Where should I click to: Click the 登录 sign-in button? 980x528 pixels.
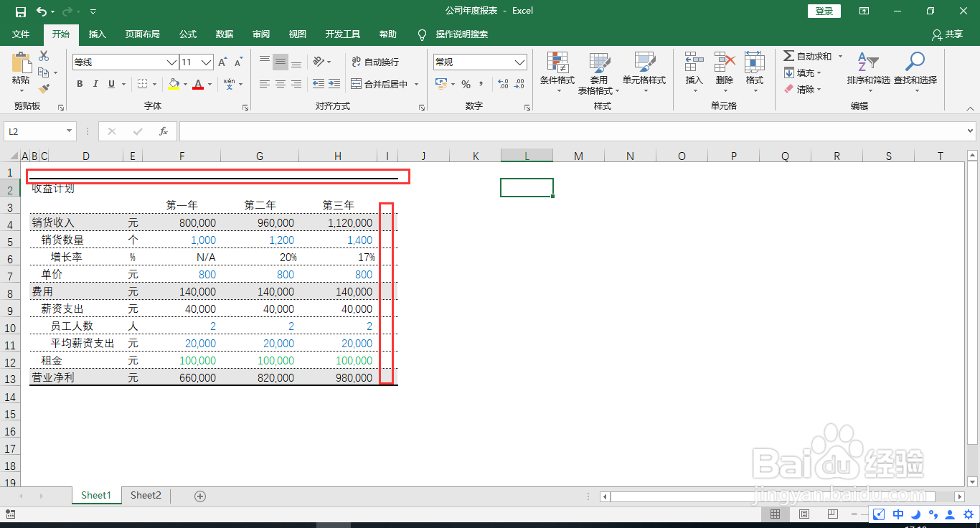coord(824,11)
